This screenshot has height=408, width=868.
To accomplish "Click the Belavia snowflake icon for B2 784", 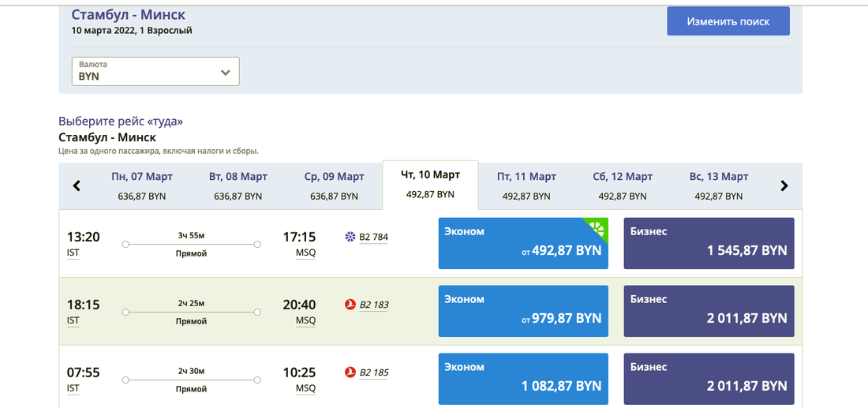I will [x=351, y=237].
